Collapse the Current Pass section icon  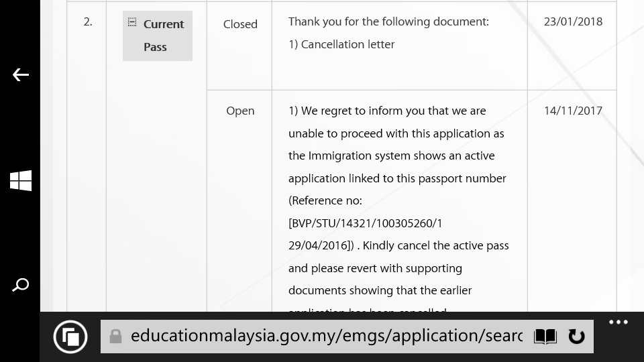(x=132, y=22)
